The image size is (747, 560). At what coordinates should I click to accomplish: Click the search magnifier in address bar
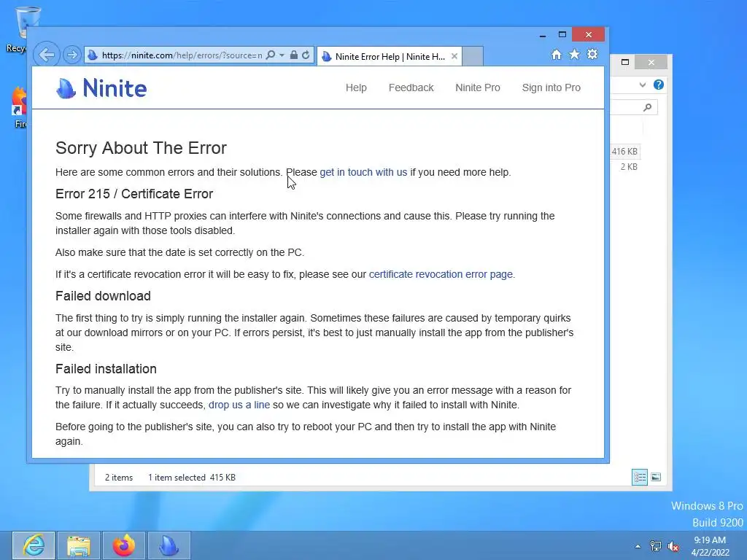[x=271, y=55]
